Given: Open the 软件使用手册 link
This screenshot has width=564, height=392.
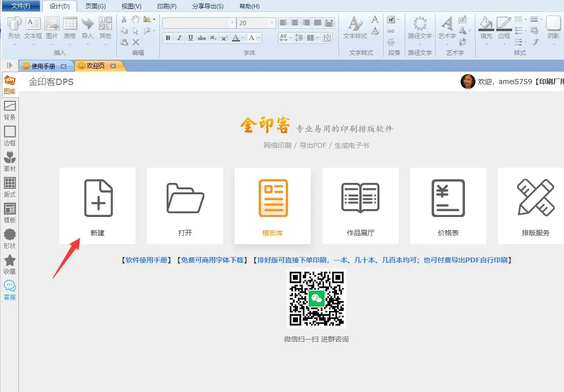Looking at the screenshot, I should click(146, 260).
